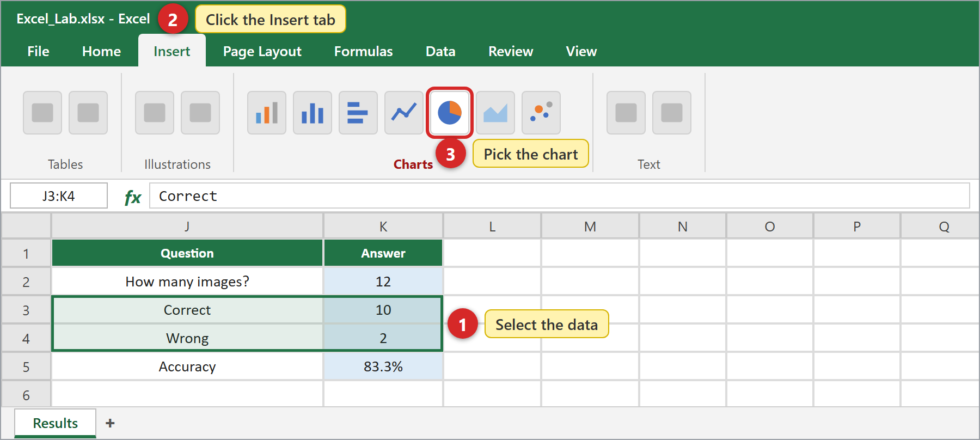Click the formula bar containing Correct
Screen dimensions: 980x440
click(x=560, y=195)
